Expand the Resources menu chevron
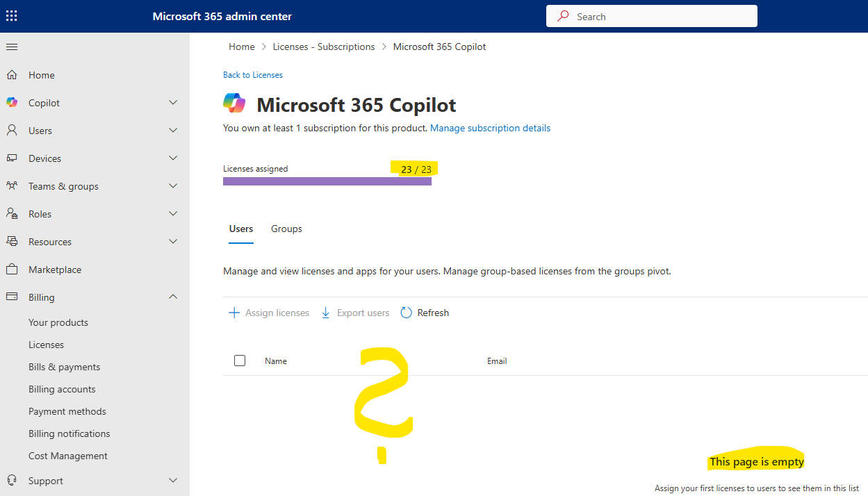Viewport: 868px width, 496px height. tap(173, 242)
